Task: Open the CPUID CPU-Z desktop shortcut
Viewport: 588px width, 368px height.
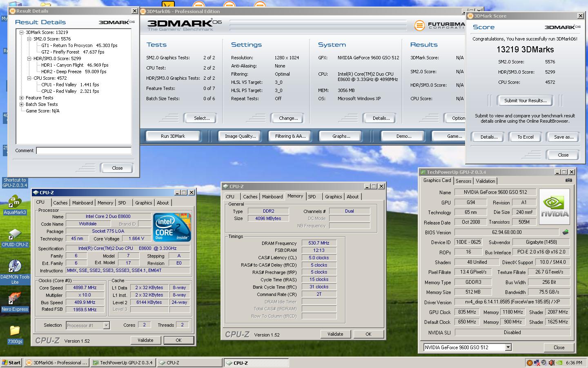Action: [x=15, y=237]
